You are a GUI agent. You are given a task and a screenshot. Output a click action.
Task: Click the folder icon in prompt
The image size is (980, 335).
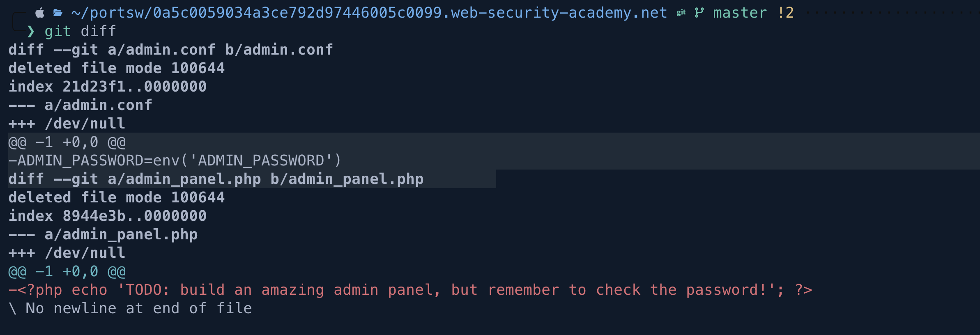tap(58, 13)
